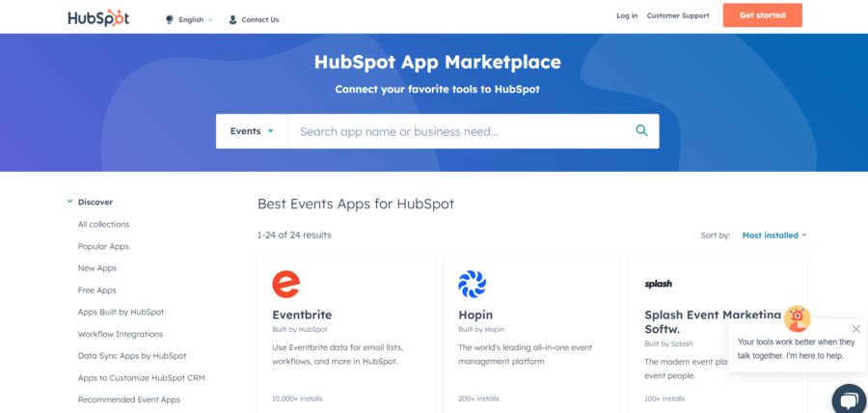The image size is (868, 413).
Task: Click the Contact Us link
Action: [x=260, y=19]
